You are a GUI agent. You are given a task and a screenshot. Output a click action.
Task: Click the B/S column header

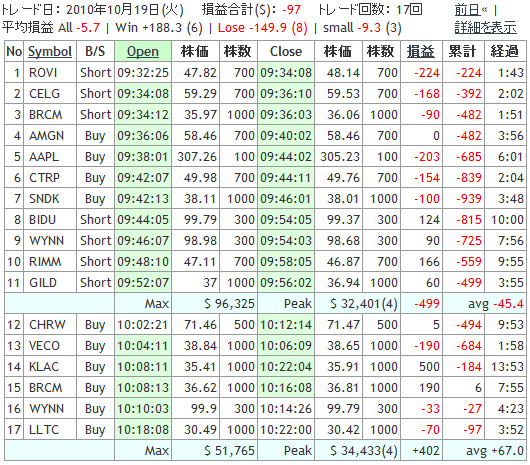click(95, 51)
